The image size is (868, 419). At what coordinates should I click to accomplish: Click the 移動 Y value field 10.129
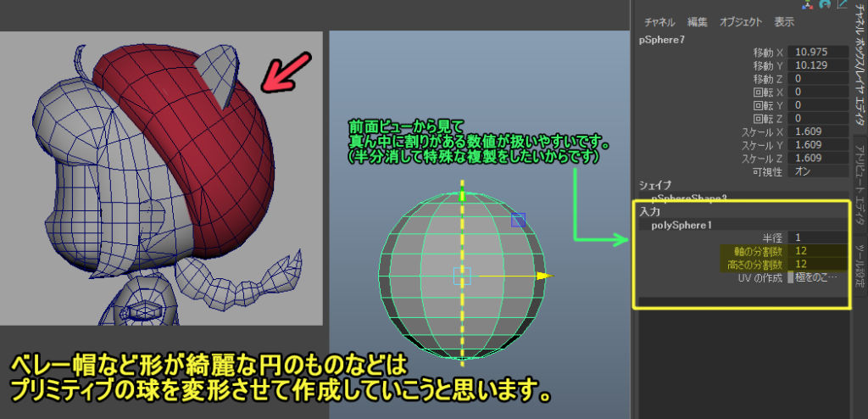click(818, 65)
